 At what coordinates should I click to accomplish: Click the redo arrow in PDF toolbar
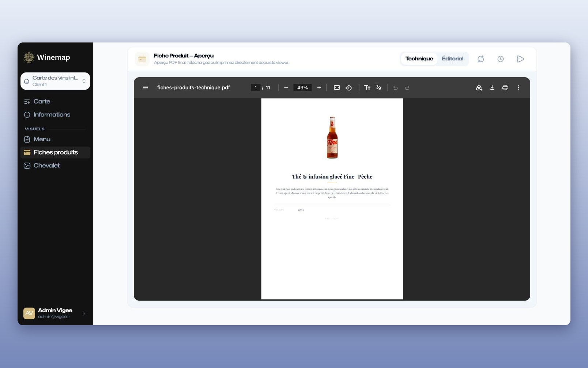click(407, 88)
